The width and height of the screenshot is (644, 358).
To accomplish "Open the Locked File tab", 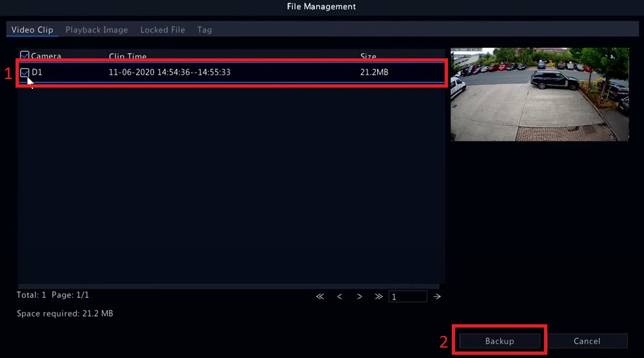I will pyautogui.click(x=162, y=30).
